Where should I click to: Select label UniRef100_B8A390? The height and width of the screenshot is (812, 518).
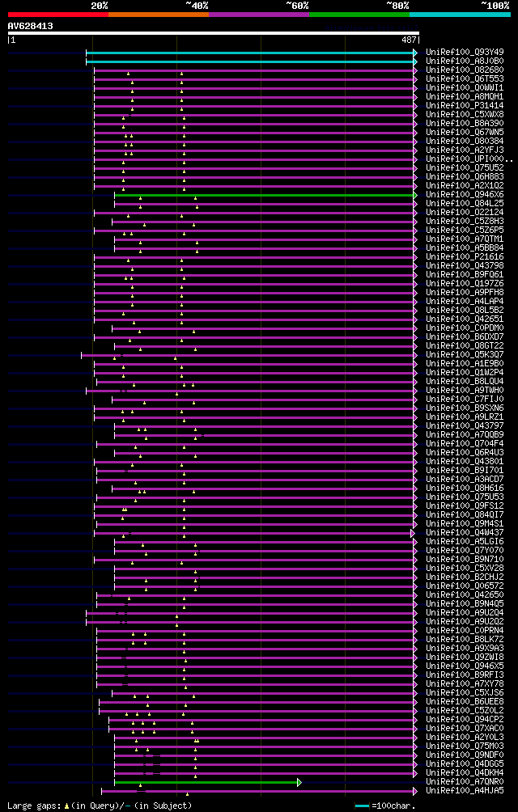tap(465, 123)
